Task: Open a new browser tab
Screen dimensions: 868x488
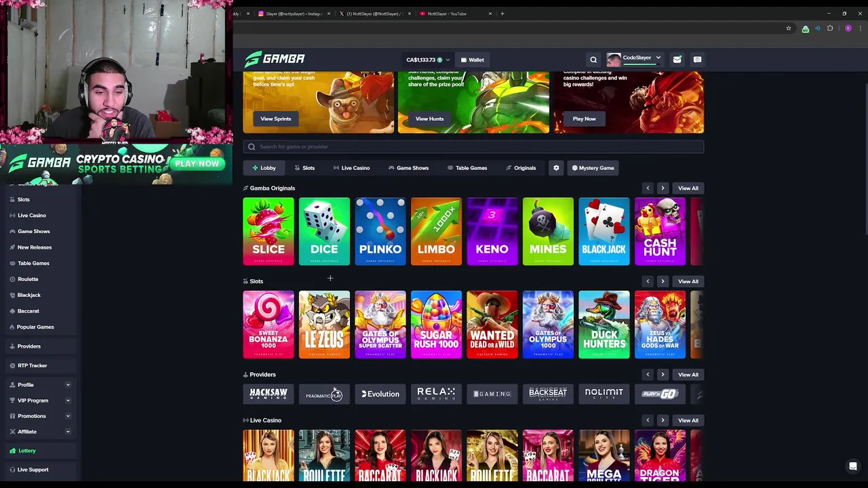Action: [502, 14]
